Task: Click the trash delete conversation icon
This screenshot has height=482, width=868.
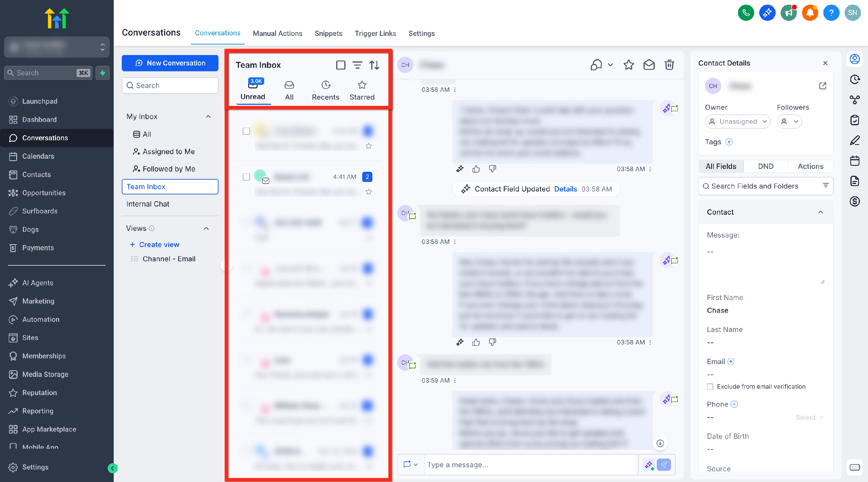Action: coord(669,64)
